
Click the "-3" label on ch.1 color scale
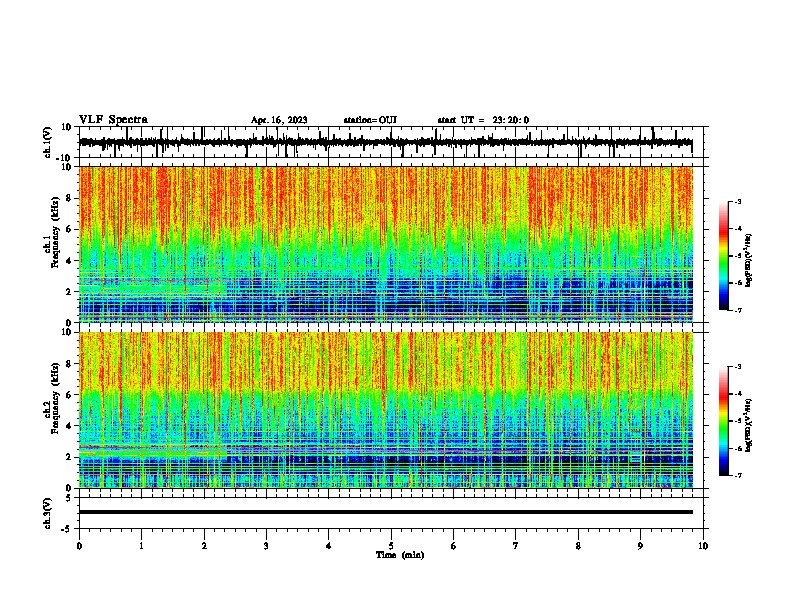point(738,201)
